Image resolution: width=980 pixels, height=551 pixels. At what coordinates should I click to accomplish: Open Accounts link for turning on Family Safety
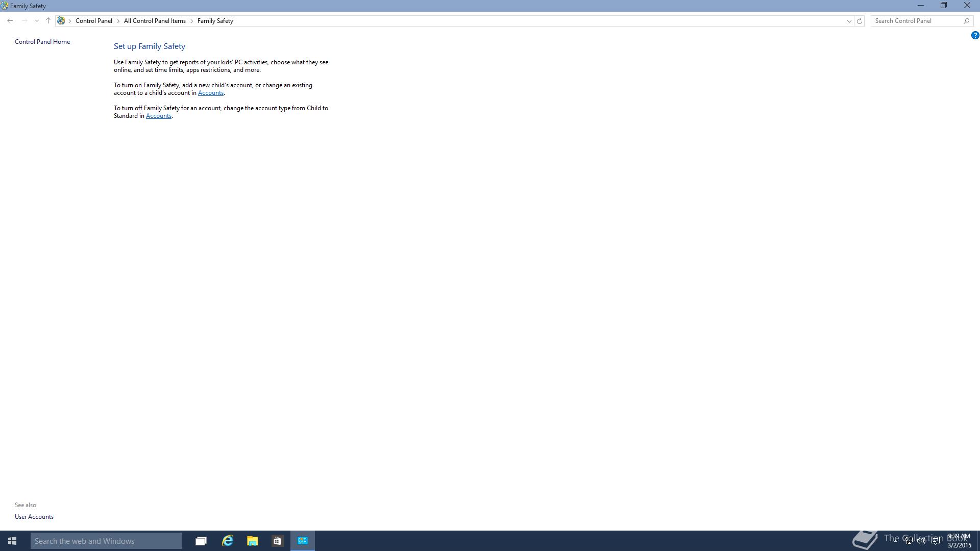pyautogui.click(x=211, y=93)
